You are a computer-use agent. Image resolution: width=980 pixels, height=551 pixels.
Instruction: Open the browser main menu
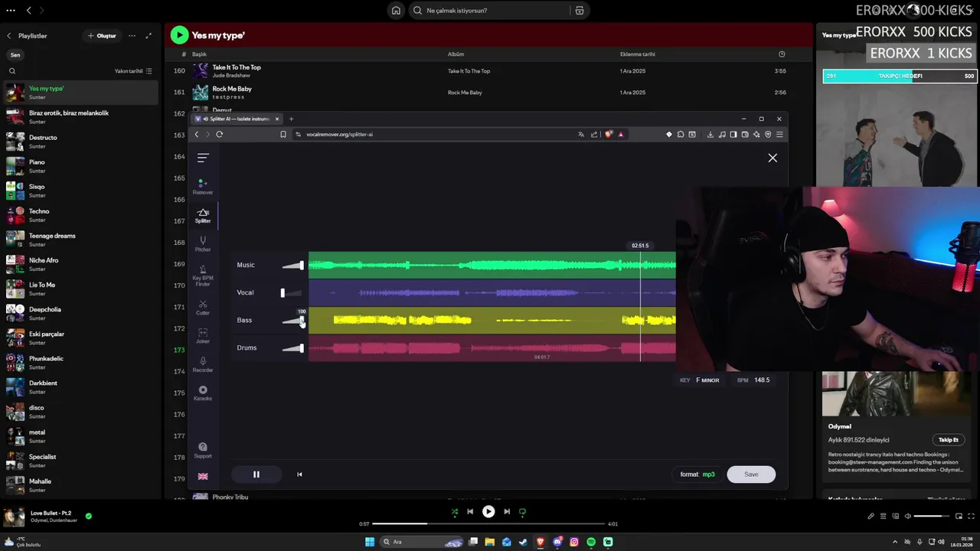pyautogui.click(x=779, y=134)
